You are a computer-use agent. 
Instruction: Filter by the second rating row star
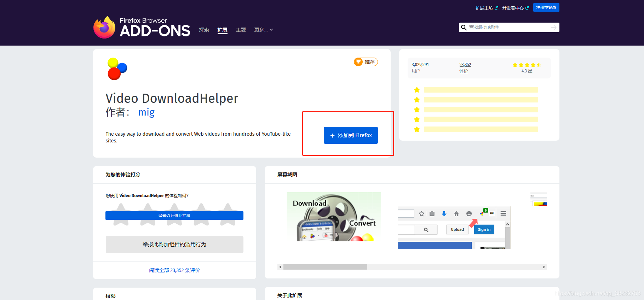pos(417,100)
